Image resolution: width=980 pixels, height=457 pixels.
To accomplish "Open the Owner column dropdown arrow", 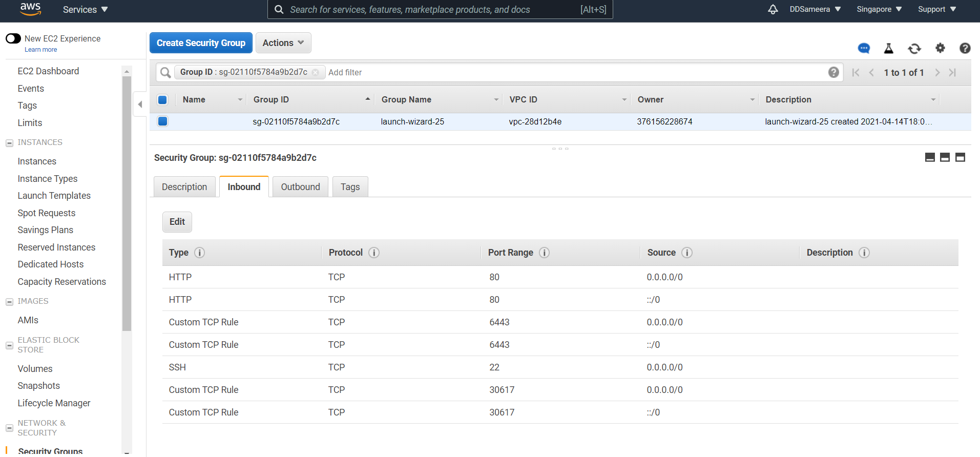I will (752, 100).
